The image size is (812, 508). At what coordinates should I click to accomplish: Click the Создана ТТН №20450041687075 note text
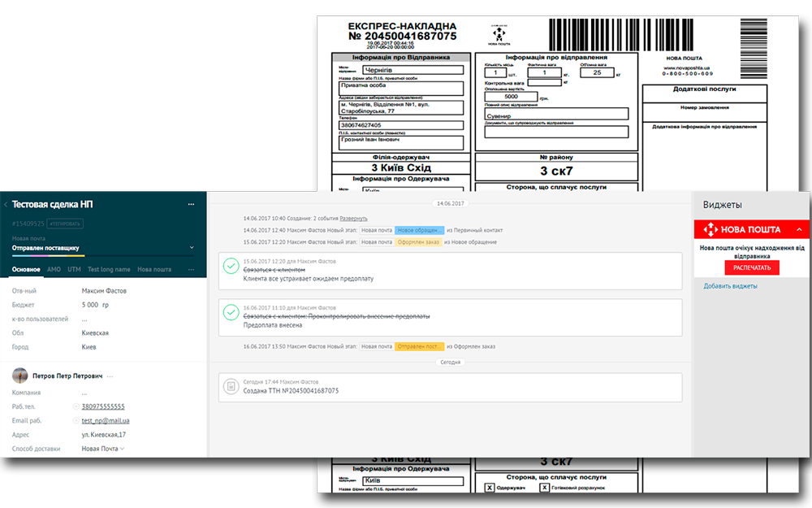(291, 391)
